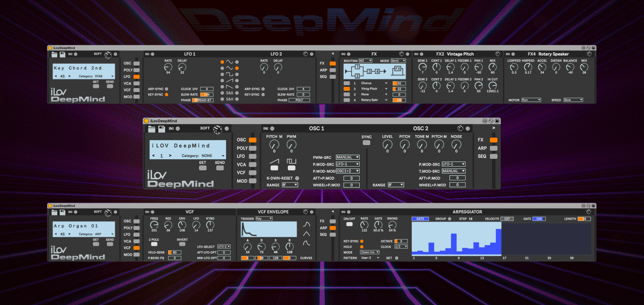Viewport: 644px width, 305px height.
Task: Switch to ARP panel in middle window
Action: pos(494,148)
